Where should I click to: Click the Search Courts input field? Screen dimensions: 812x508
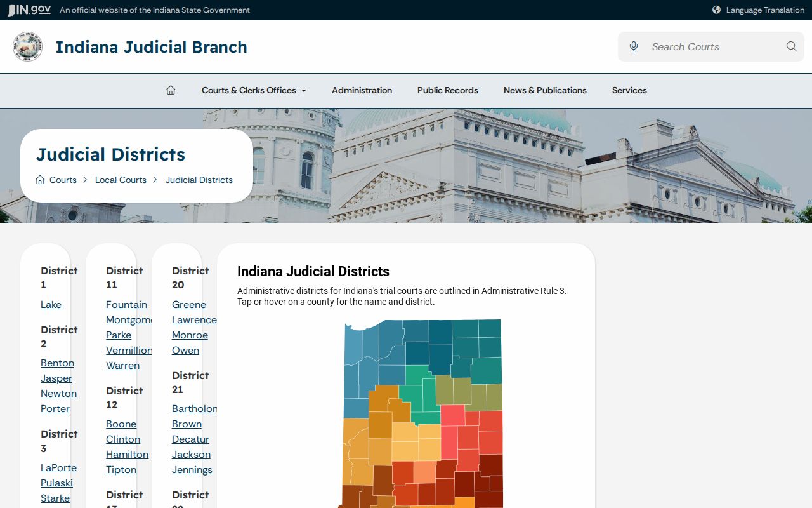710,46
